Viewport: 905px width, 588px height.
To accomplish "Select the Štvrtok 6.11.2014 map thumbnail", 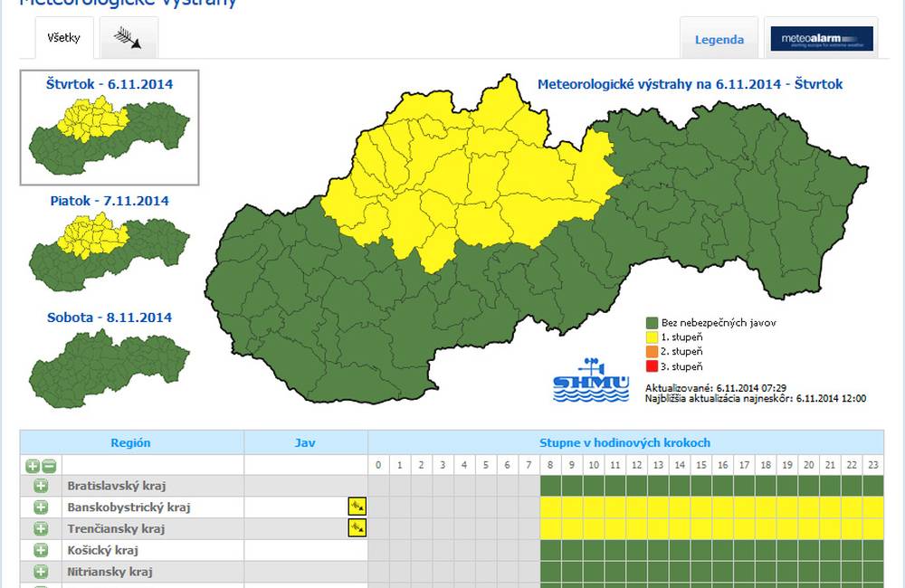I will 110,136.
